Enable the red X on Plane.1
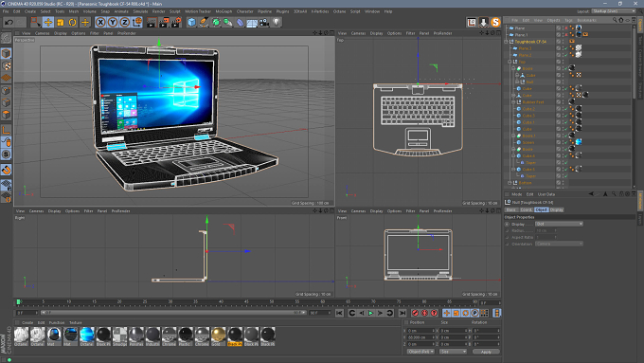This screenshot has height=363, width=644. click(x=566, y=35)
